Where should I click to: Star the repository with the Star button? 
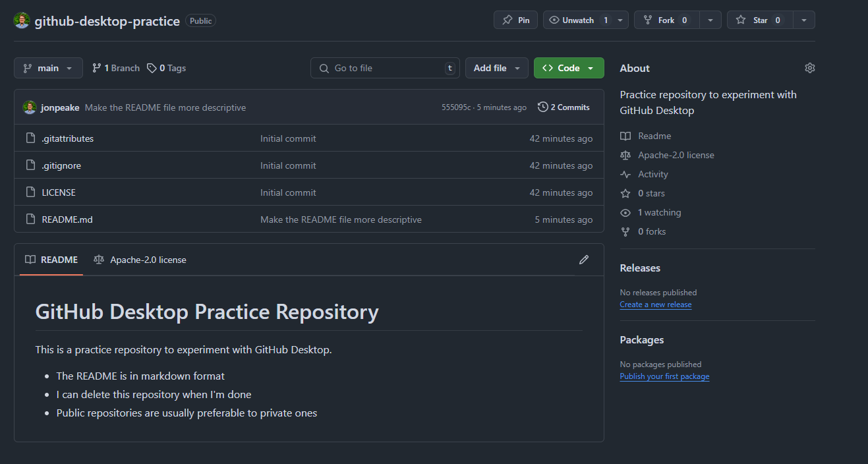coord(760,20)
